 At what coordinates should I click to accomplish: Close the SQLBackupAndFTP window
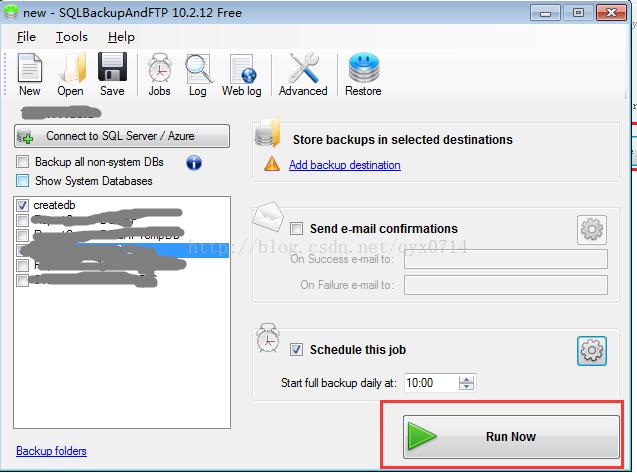pos(611,13)
